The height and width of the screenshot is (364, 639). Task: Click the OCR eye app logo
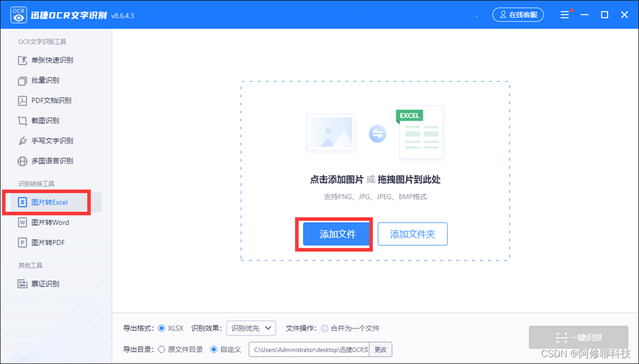18,15
